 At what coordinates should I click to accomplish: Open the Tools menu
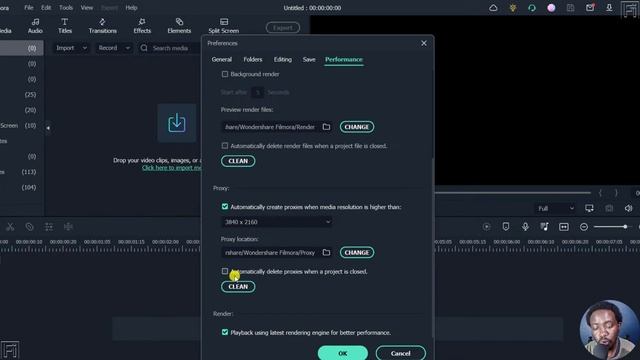click(x=66, y=8)
